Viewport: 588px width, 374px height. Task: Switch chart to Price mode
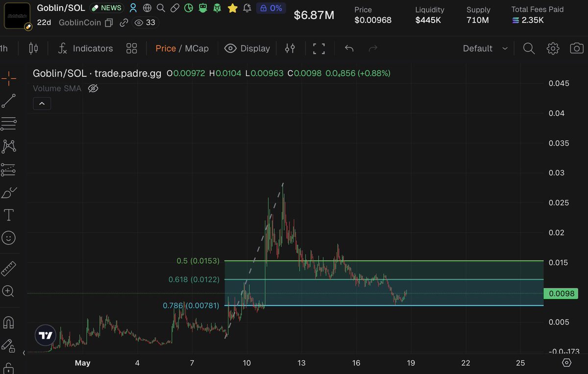tap(166, 48)
